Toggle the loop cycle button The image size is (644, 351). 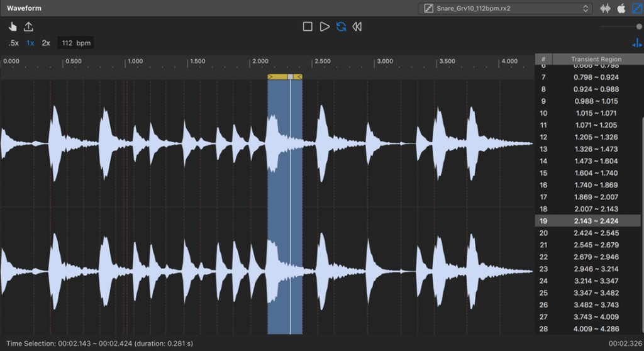[x=341, y=26]
